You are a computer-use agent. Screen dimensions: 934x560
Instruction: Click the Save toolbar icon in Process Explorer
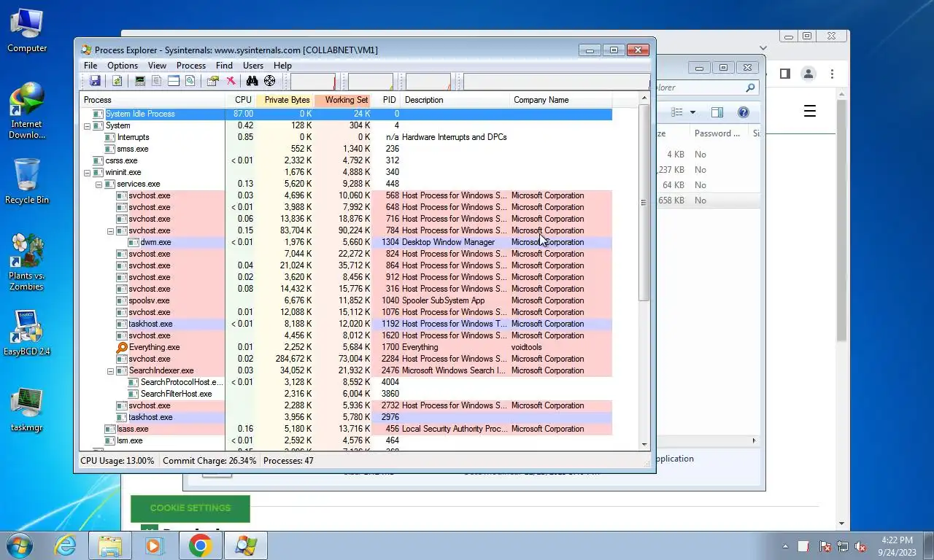click(x=95, y=81)
